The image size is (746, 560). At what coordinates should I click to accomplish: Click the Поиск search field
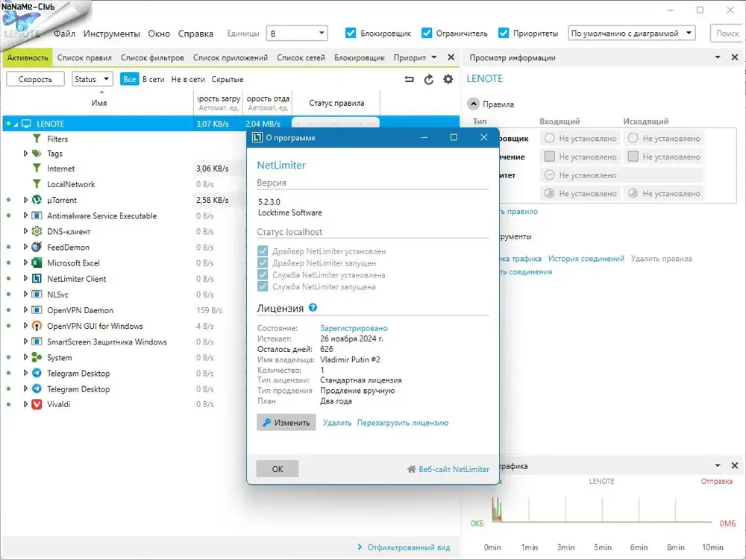pos(727,34)
